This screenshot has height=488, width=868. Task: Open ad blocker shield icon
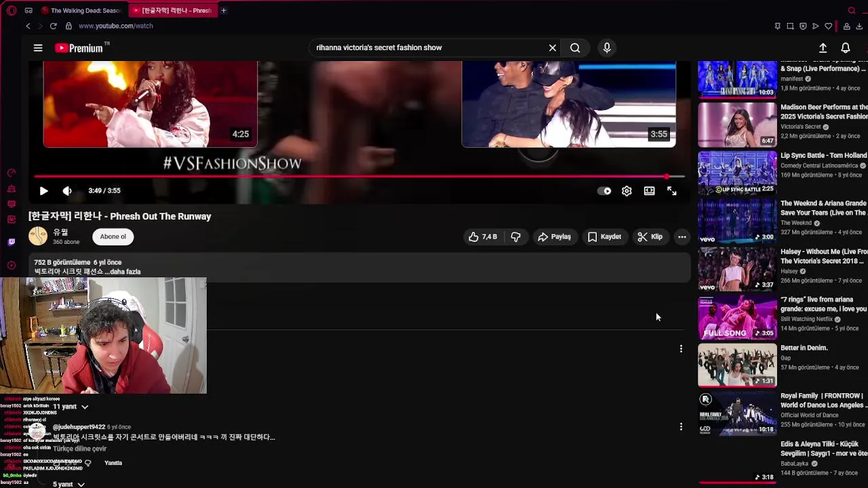(x=803, y=26)
